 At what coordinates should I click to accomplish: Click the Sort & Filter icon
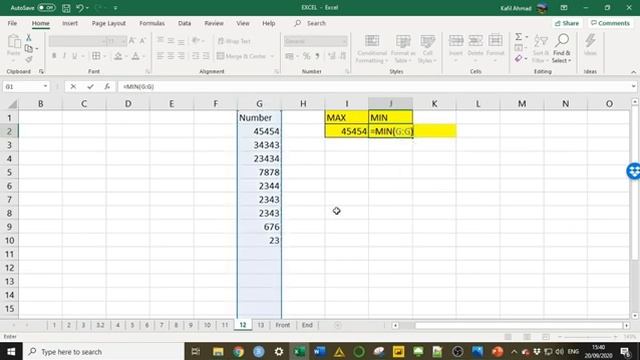[541, 41]
